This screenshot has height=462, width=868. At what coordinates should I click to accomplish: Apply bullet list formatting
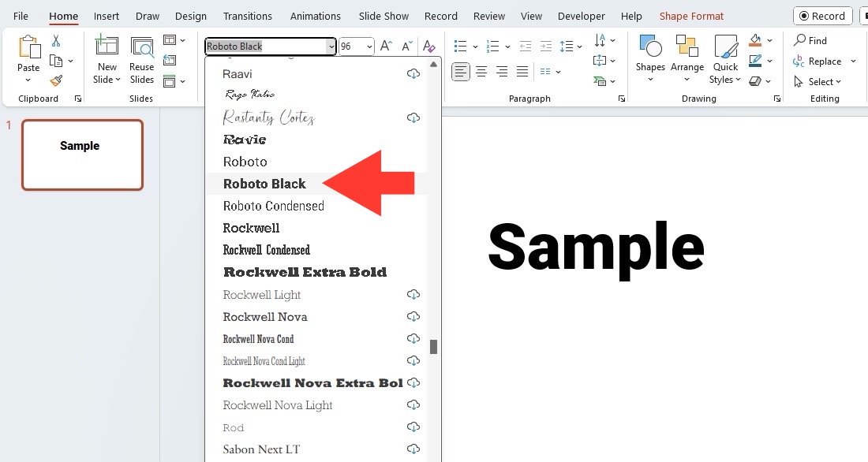click(460, 46)
